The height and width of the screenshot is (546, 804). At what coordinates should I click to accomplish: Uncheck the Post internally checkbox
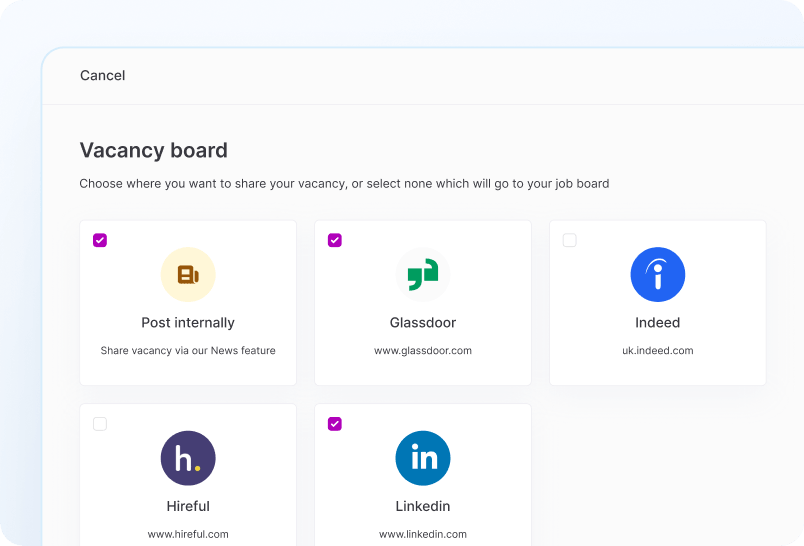pyautogui.click(x=100, y=240)
